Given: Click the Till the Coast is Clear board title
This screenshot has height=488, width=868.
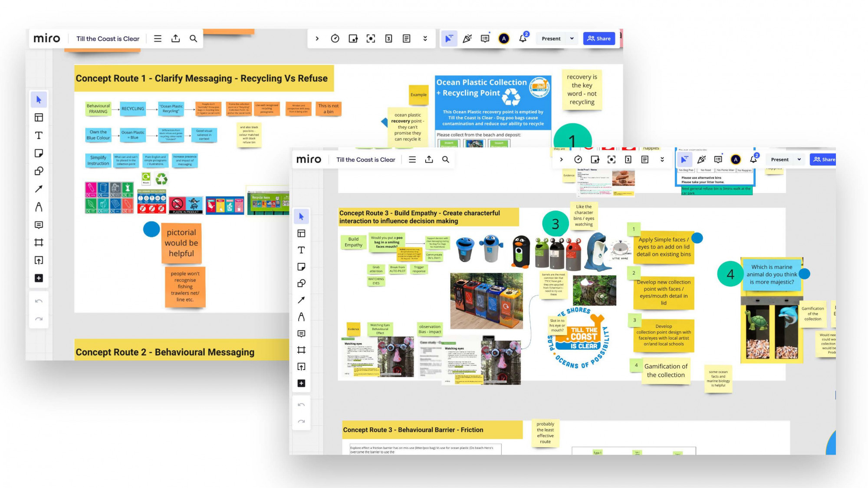Looking at the screenshot, I should (108, 38).
